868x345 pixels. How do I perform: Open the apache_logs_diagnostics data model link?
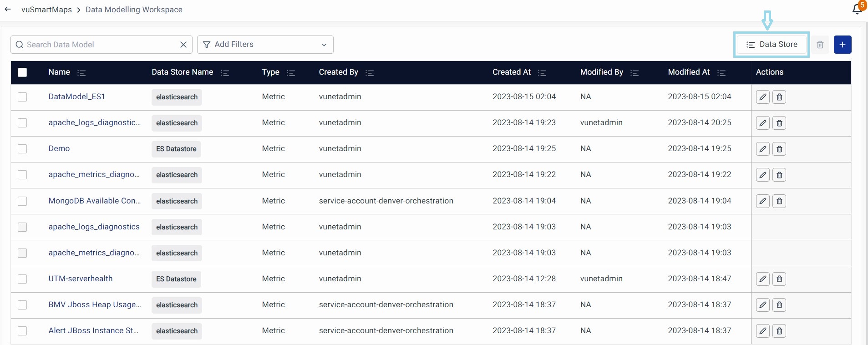click(94, 227)
